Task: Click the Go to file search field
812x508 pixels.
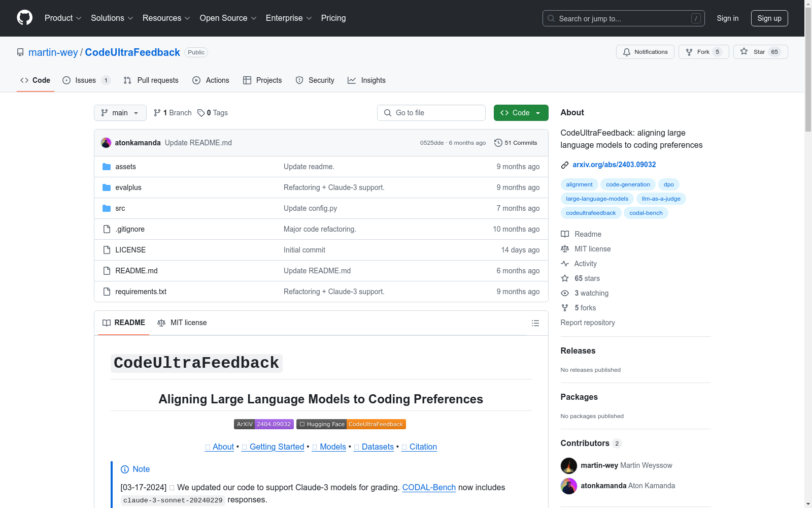Action: [431, 113]
